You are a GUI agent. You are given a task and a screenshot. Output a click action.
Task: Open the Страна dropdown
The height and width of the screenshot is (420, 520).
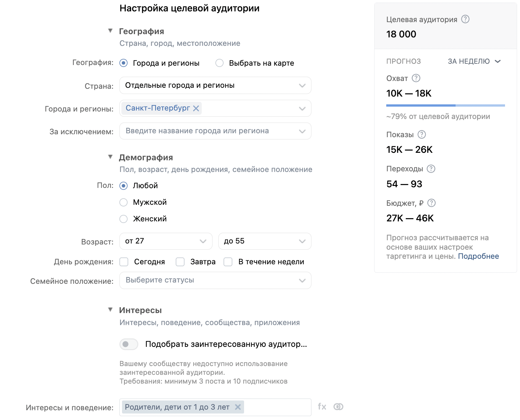215,85
